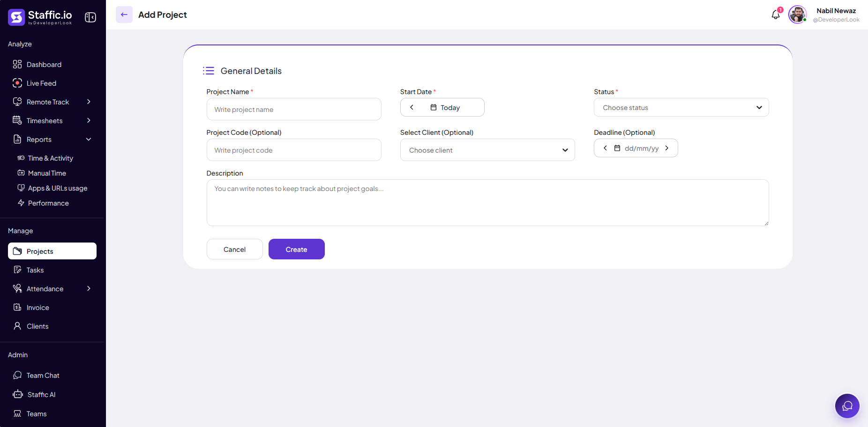Open the Choose client dropdown

click(487, 150)
